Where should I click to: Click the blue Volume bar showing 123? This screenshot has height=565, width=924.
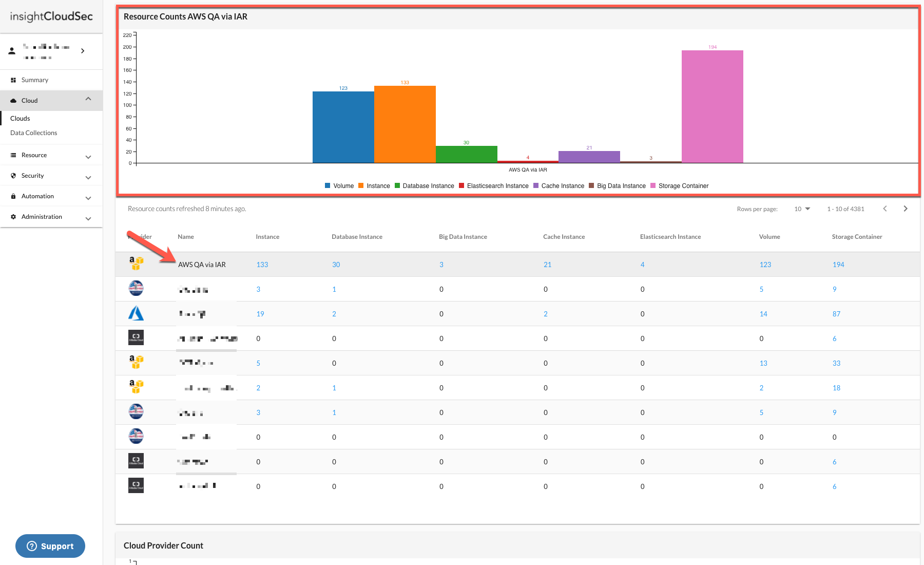coord(343,127)
